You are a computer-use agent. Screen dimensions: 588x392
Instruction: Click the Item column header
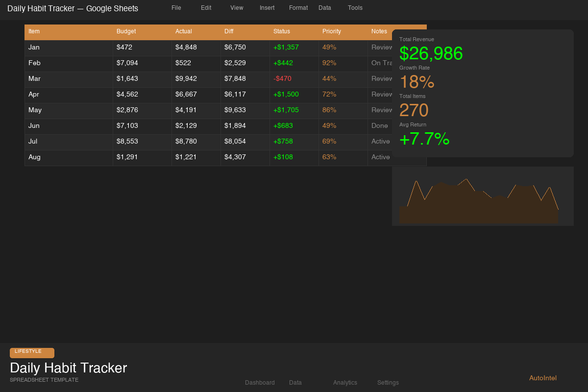click(69, 32)
